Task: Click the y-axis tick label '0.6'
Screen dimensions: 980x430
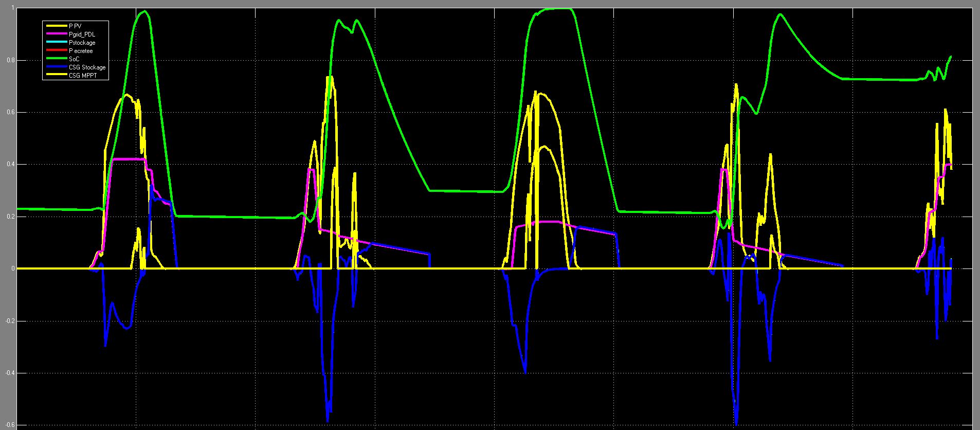Action: point(11,112)
